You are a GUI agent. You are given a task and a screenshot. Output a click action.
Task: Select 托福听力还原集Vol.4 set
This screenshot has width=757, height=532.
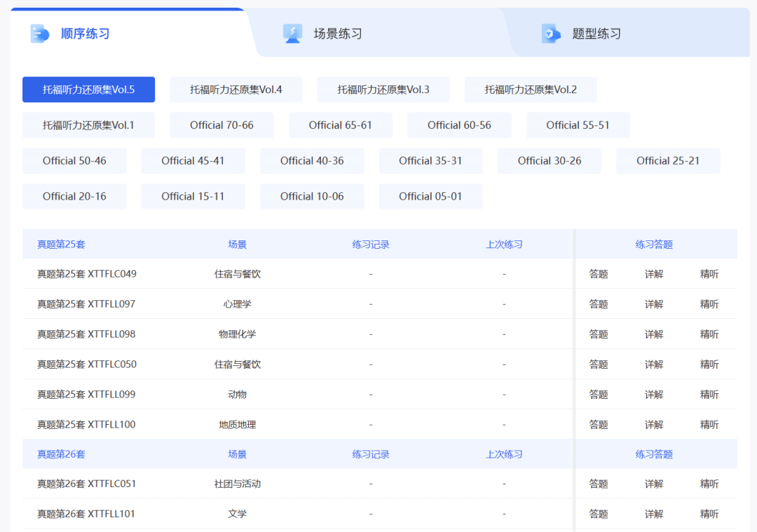coord(236,90)
